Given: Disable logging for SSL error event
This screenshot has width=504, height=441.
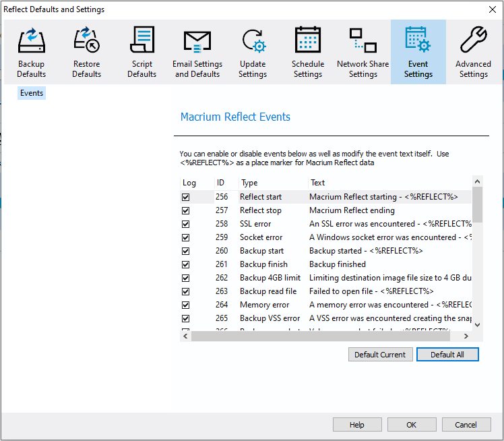Looking at the screenshot, I should [x=186, y=224].
